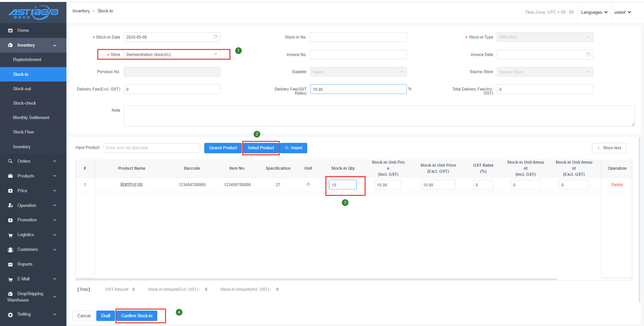644x326 pixels.
Task: Collapse the Inventory sidebar section
Action: tap(55, 45)
